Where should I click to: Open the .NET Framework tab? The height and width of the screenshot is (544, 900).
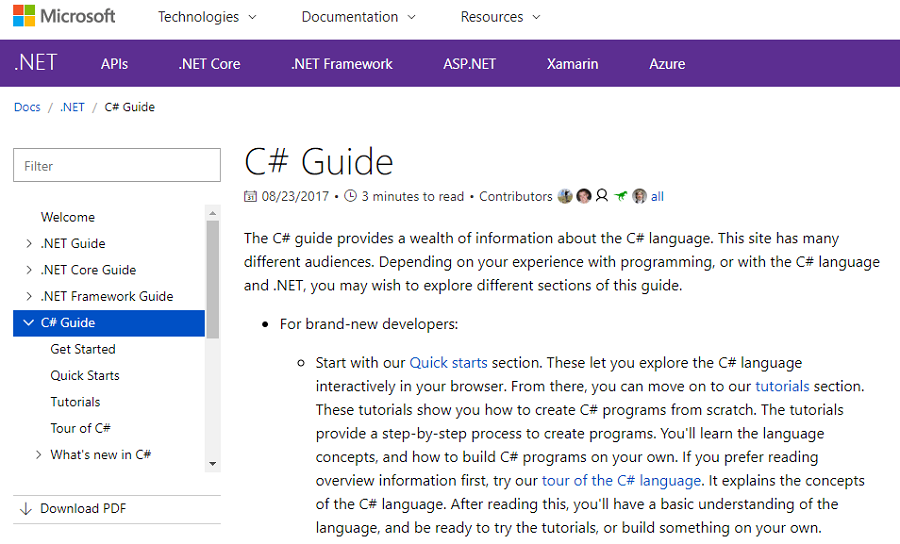click(342, 64)
